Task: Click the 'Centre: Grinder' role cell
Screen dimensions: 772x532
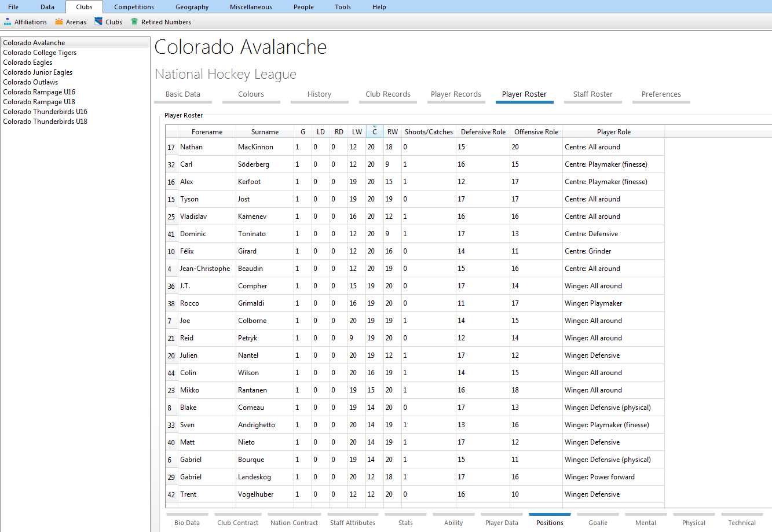Action: (x=613, y=251)
